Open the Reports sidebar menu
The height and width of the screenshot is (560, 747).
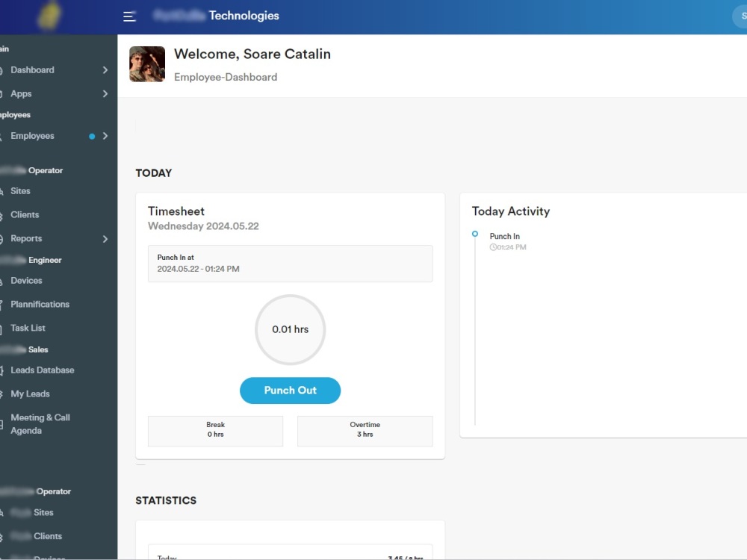26,239
